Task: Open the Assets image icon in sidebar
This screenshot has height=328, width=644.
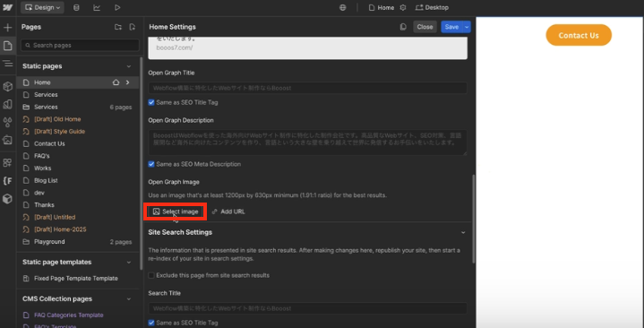Action: pos(7,140)
